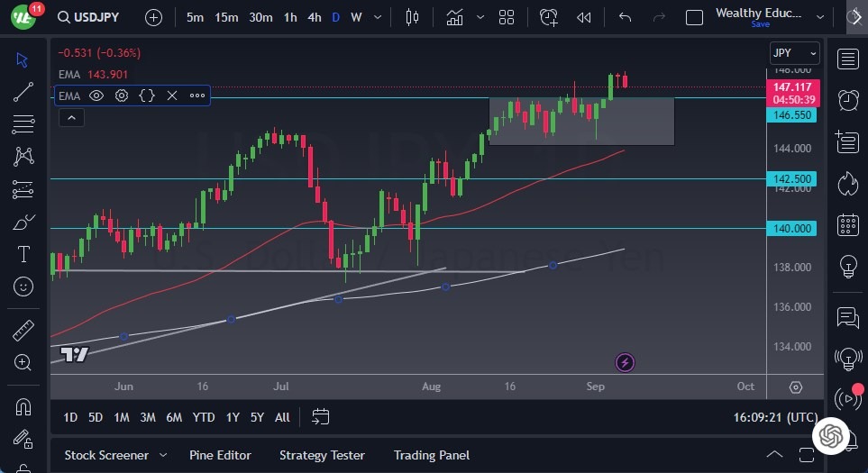Open the JPY currency dropdown
The width and height of the screenshot is (868, 473).
coord(794,52)
